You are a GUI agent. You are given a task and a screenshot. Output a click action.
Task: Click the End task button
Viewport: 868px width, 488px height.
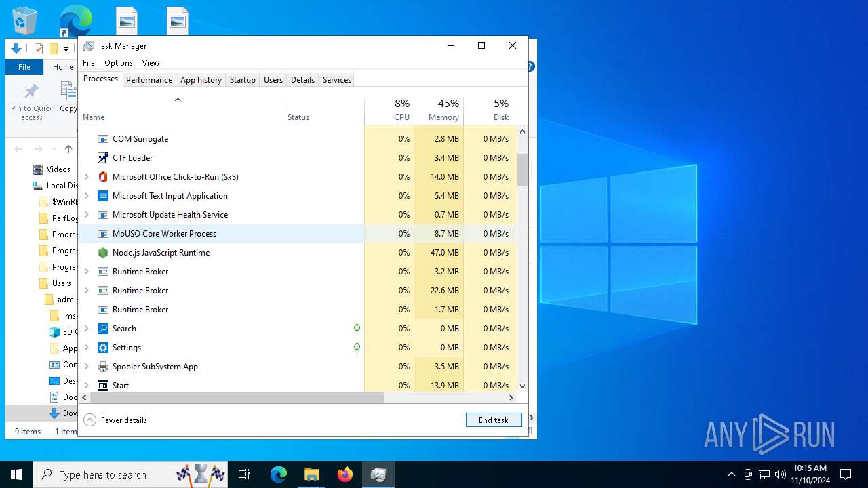click(494, 420)
